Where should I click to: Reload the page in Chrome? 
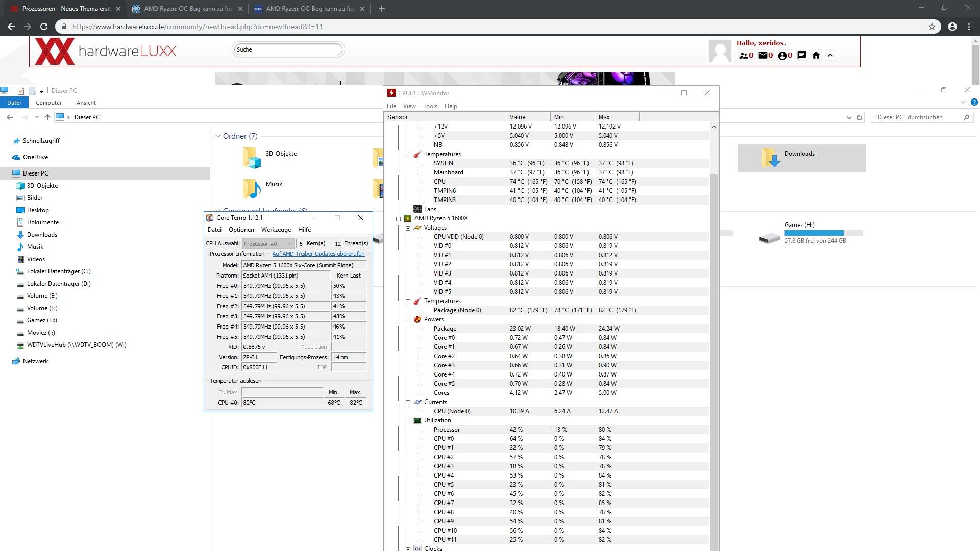click(x=44, y=27)
